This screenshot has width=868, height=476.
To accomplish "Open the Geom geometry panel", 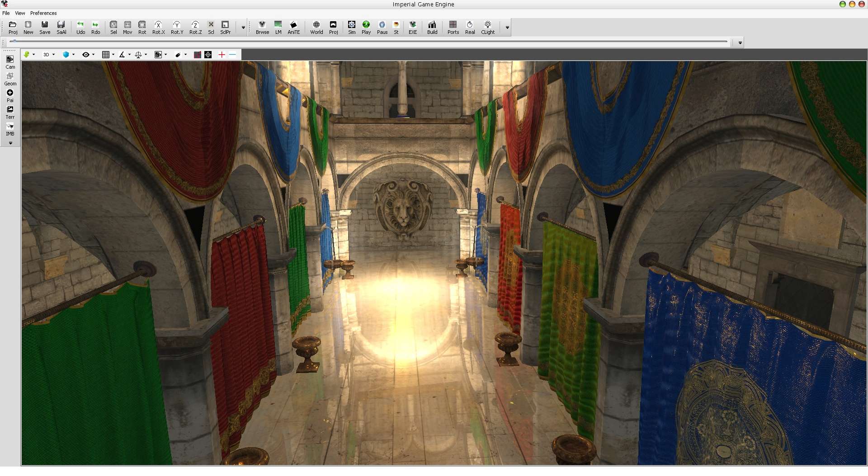I will coord(10,79).
